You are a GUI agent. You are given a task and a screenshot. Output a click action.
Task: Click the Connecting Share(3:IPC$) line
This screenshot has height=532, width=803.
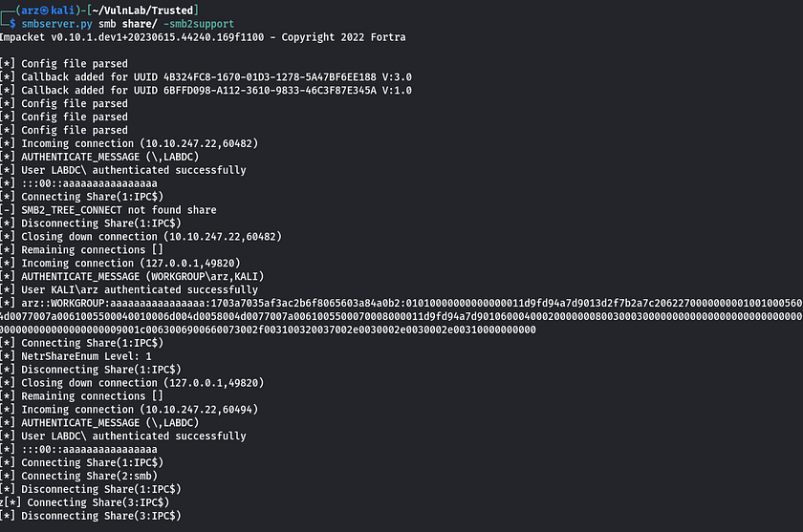84,502
